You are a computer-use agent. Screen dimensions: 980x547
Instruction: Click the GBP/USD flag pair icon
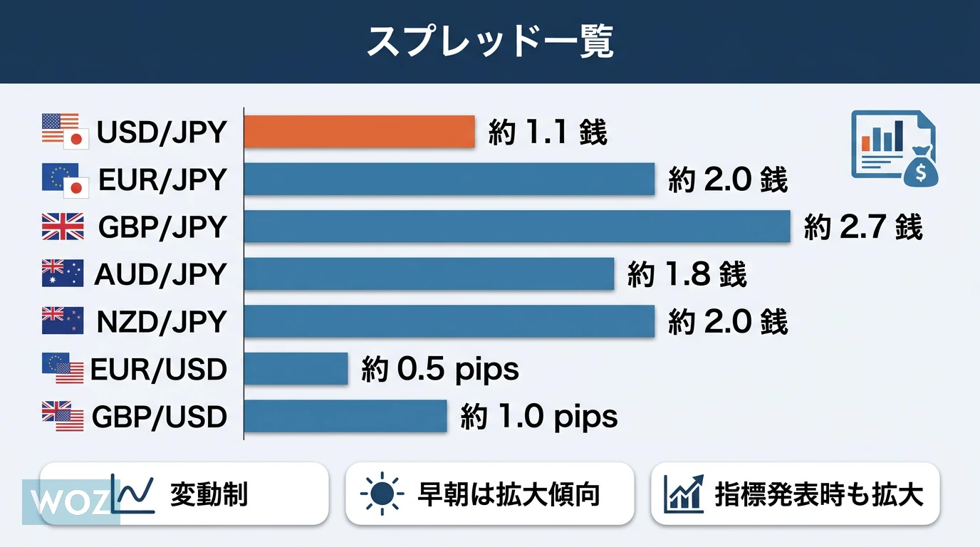point(63,416)
